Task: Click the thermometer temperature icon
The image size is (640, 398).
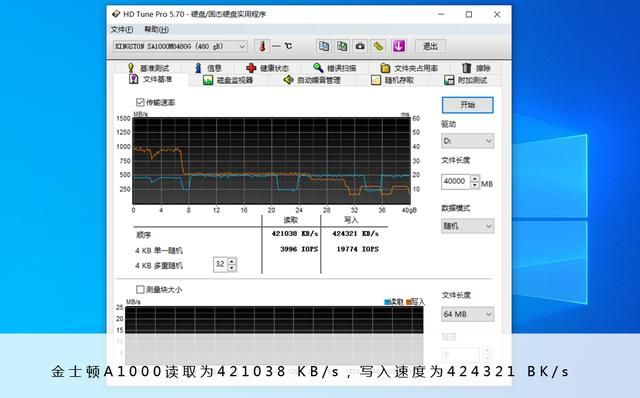Action: coord(262,46)
